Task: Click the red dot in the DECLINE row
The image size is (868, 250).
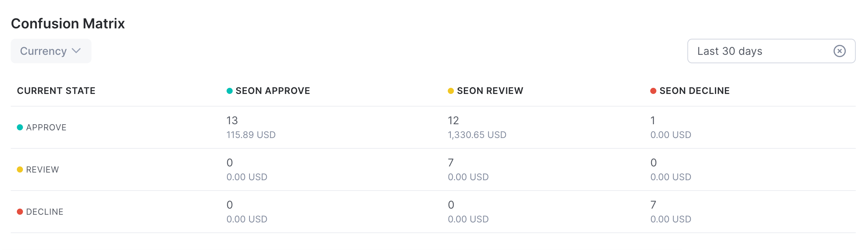Action: pyautogui.click(x=20, y=212)
